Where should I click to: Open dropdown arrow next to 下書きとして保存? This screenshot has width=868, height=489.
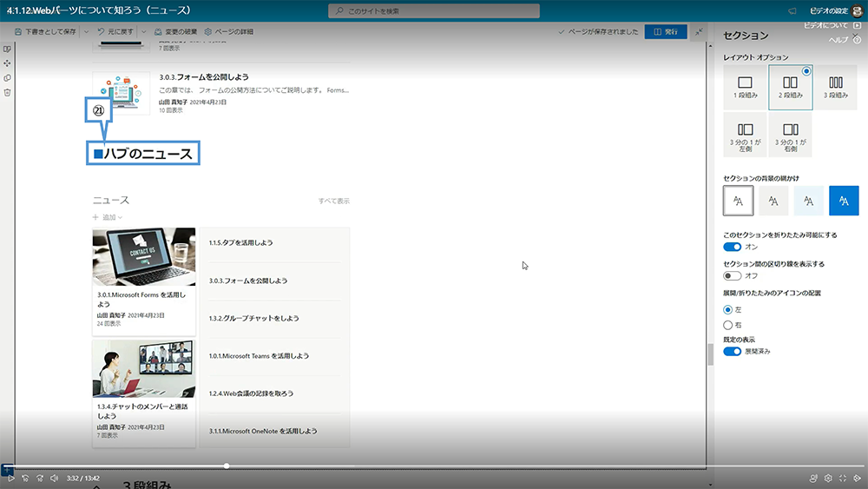coord(86,31)
